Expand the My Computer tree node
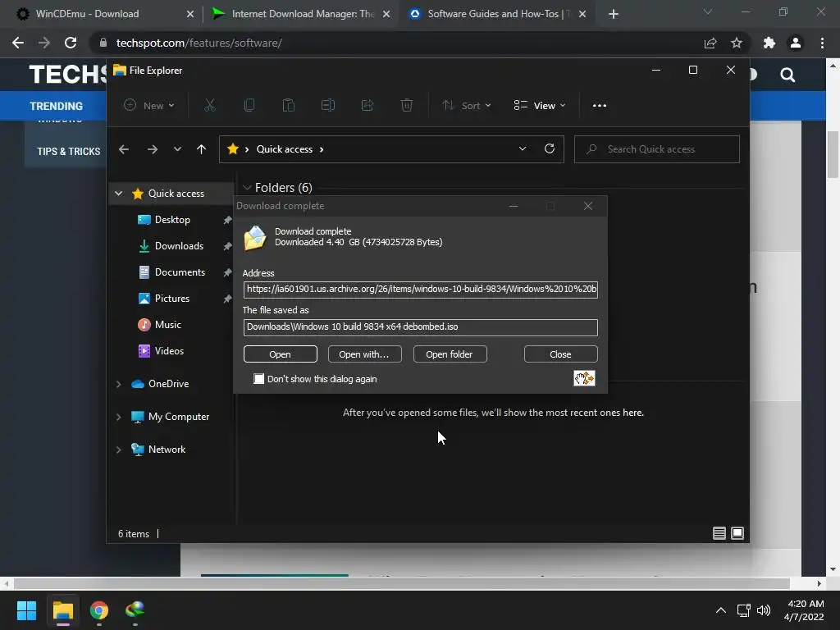 119,417
